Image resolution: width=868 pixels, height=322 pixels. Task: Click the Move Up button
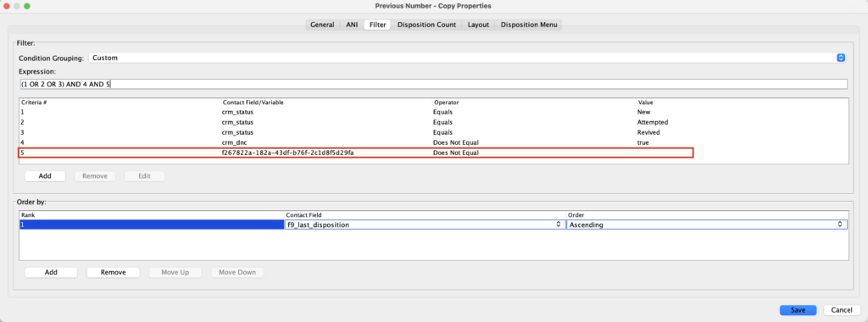(x=175, y=272)
